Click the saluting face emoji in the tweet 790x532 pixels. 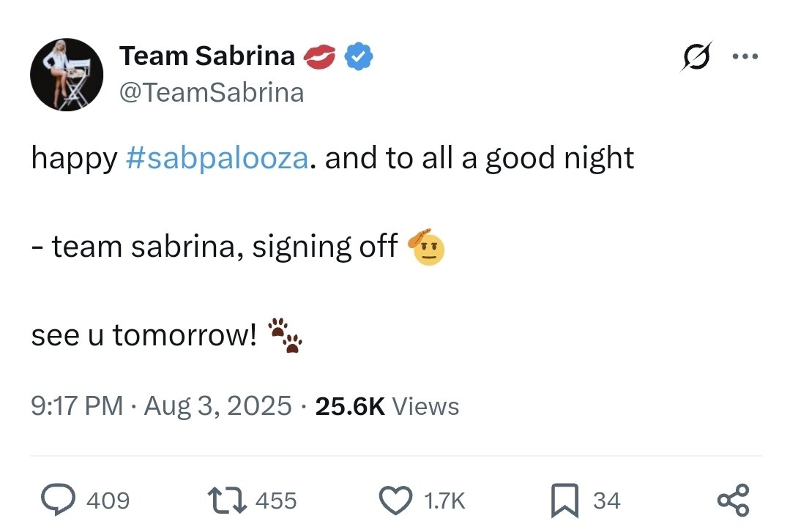click(x=426, y=247)
